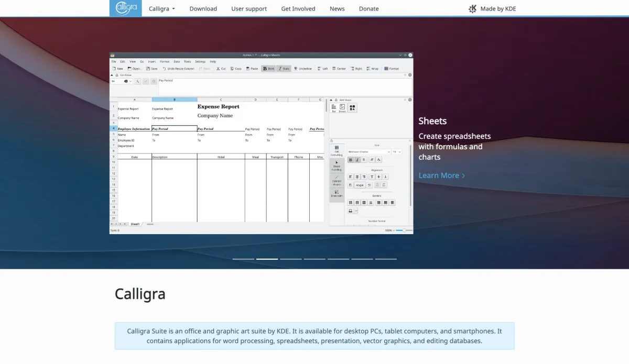Click the shapes collection icon in Add Shape
The image size is (629, 364).
pyautogui.click(x=352, y=108)
